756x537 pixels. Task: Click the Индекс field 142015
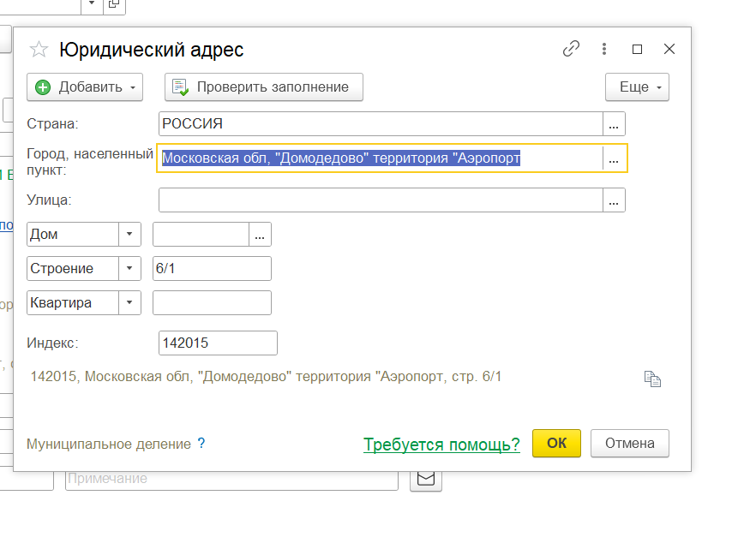(218, 343)
